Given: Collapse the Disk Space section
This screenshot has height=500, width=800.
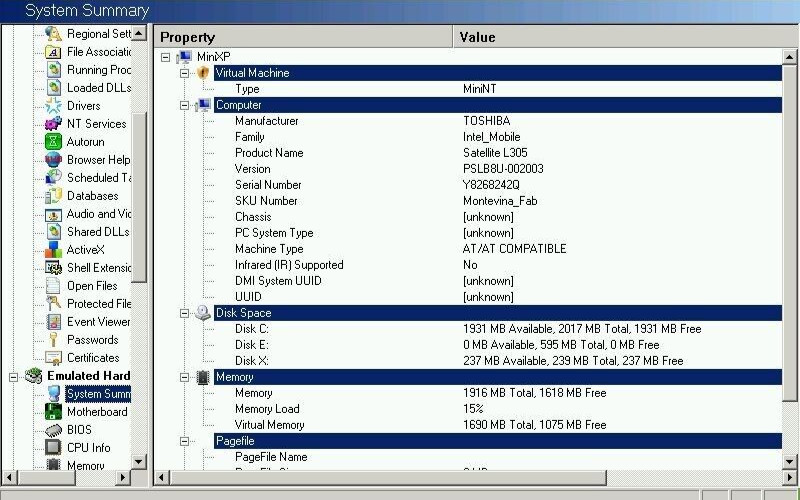Looking at the screenshot, I should pos(185,313).
